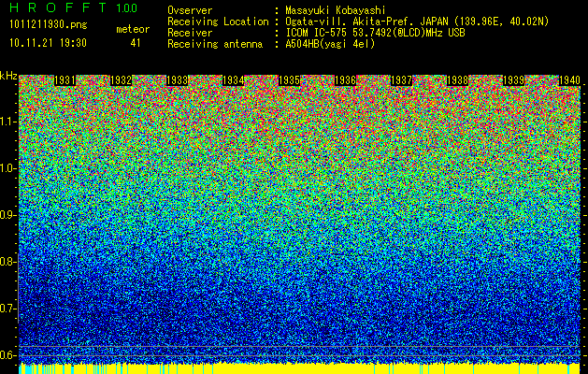Click the 1936 time marker label
Screen dimensions: 588x374
345,80
